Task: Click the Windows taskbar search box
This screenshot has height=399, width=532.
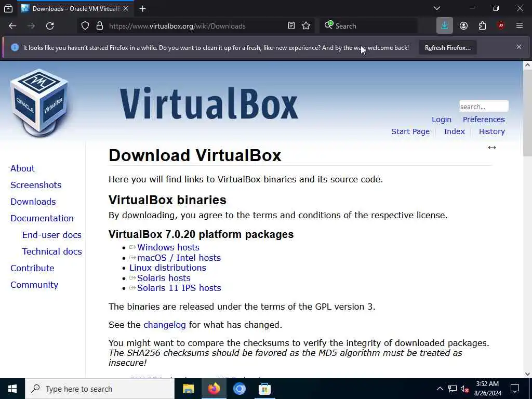Action: coord(100,389)
